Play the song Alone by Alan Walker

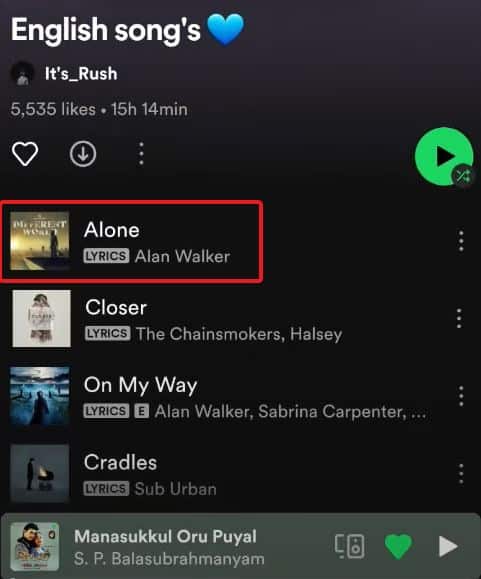[x=131, y=242]
